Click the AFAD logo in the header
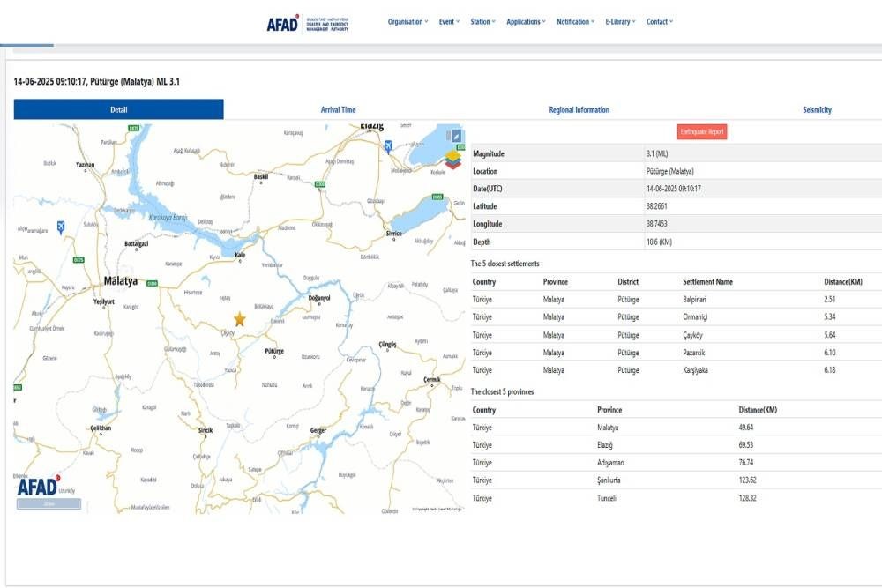This screenshot has width=882, height=588. point(285,22)
